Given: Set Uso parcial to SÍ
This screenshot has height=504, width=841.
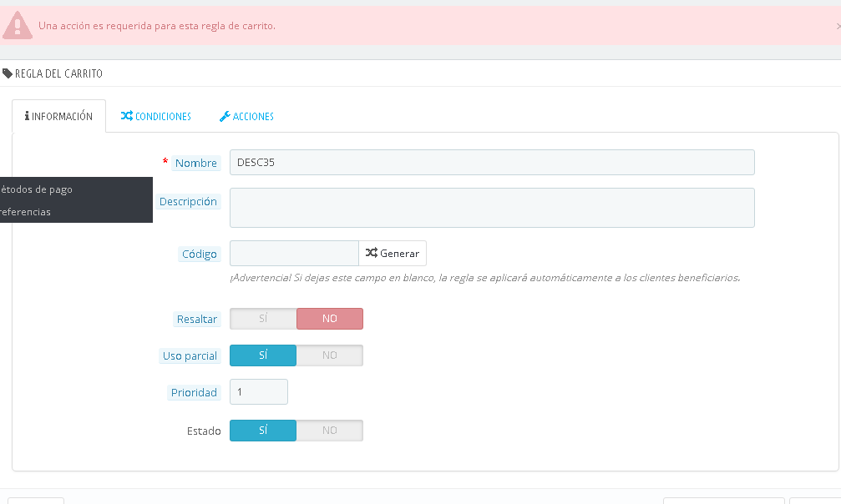Looking at the screenshot, I should (263, 355).
